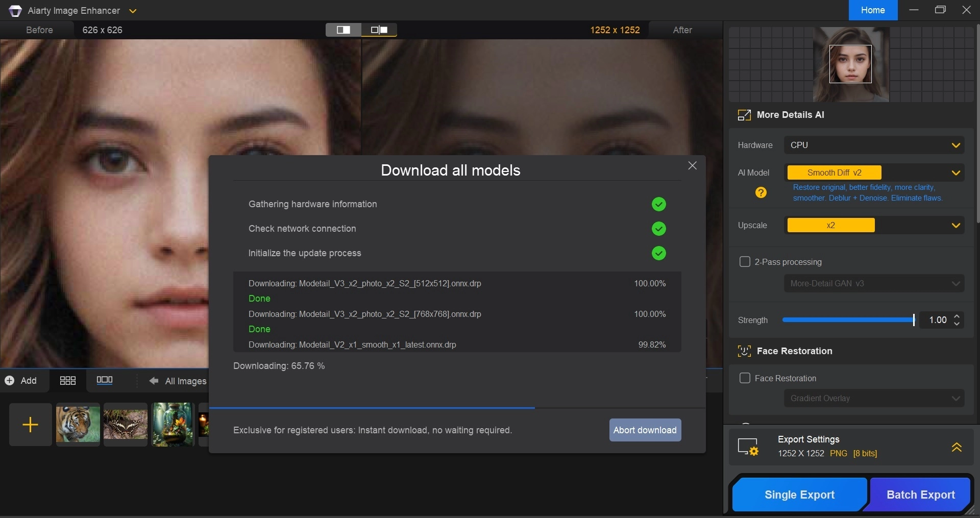
Task: Select the side-by-side compare view icon
Action: tap(379, 30)
